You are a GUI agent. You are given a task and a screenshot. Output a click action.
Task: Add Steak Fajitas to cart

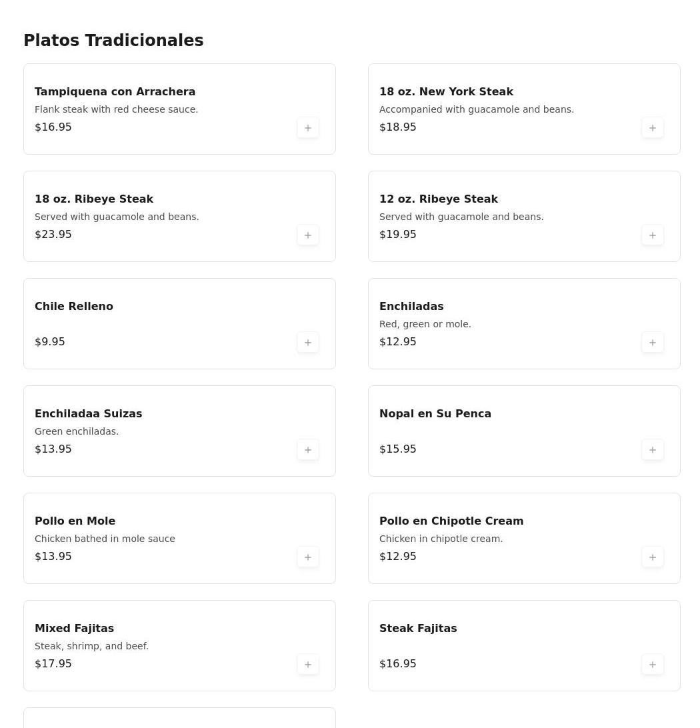[x=653, y=665]
